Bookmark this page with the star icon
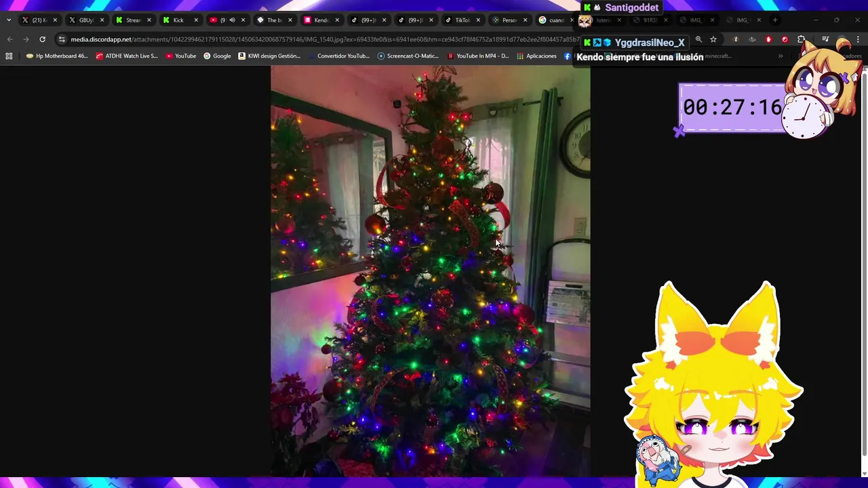Image resolution: width=868 pixels, height=488 pixels. pos(713,39)
